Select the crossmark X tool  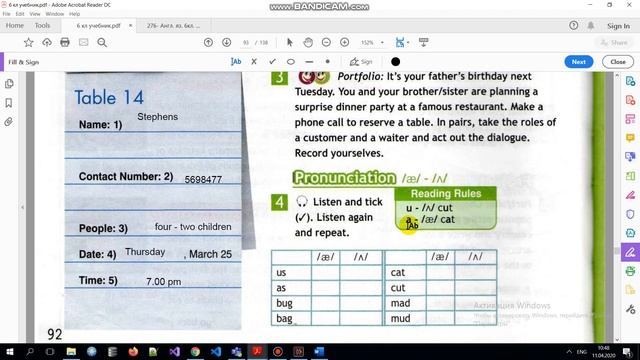click(x=254, y=62)
